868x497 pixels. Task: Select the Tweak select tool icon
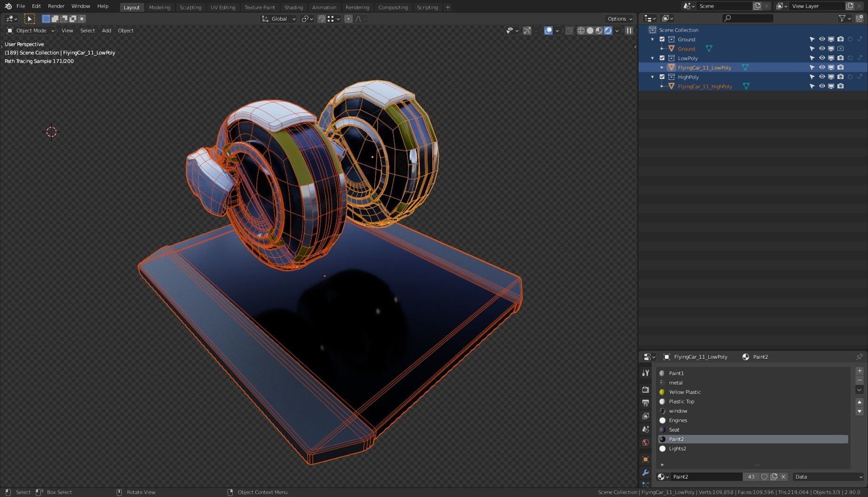(29, 19)
